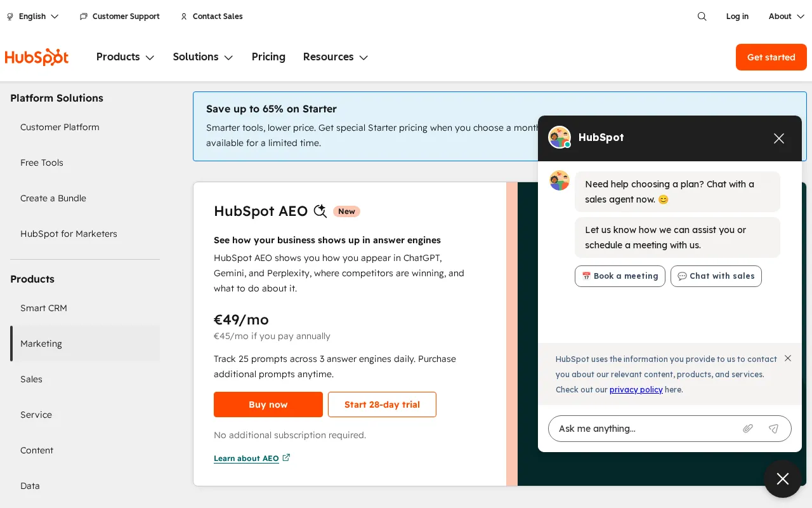Click the attach file paperclip icon
Image resolution: width=812 pixels, height=508 pixels.
coord(748,429)
